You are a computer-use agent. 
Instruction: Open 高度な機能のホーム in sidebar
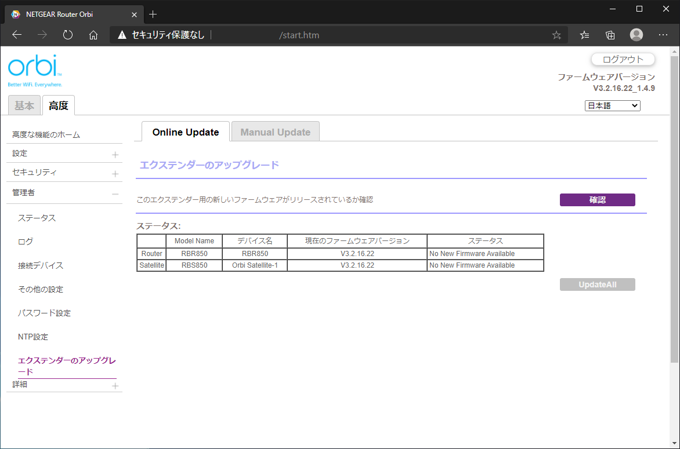pos(46,134)
